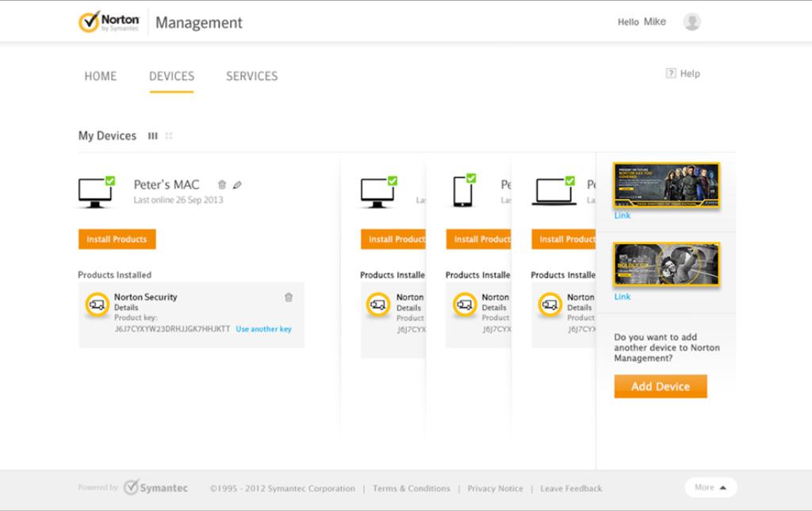This screenshot has width=812, height=511.
Task: Click the Norton Security product icon
Action: [x=98, y=304]
